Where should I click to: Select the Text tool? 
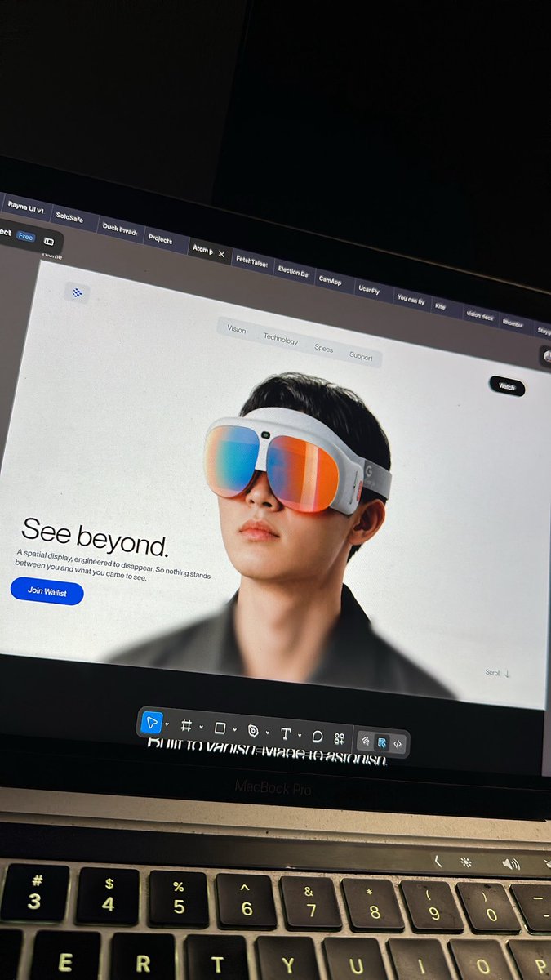click(x=286, y=733)
